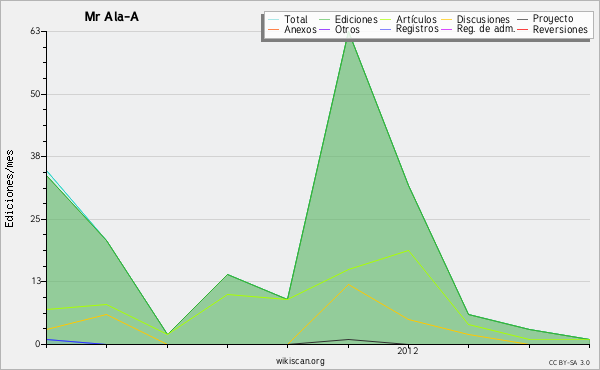Viewport: 600px width, 370px height.
Task: Click the 2012 x-axis label
Action: click(408, 350)
